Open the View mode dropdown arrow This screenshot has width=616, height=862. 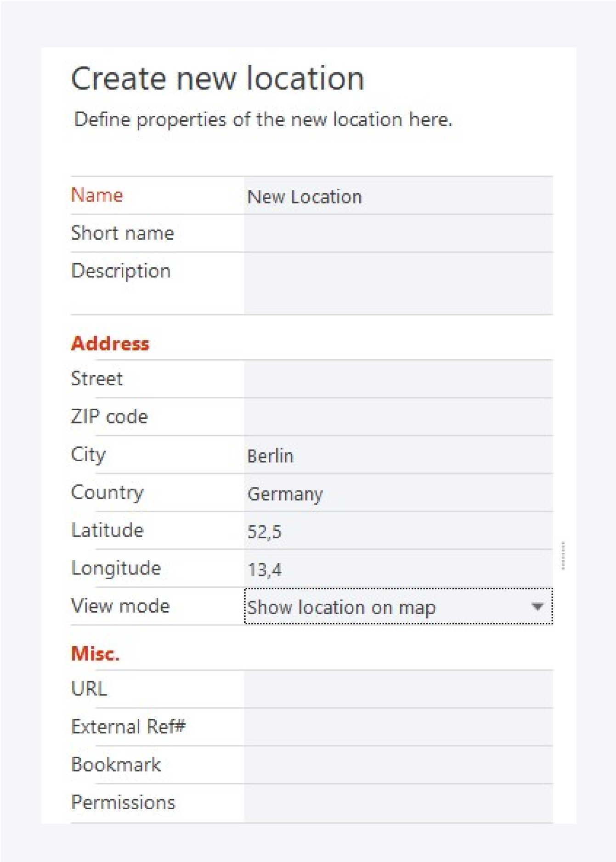point(537,607)
